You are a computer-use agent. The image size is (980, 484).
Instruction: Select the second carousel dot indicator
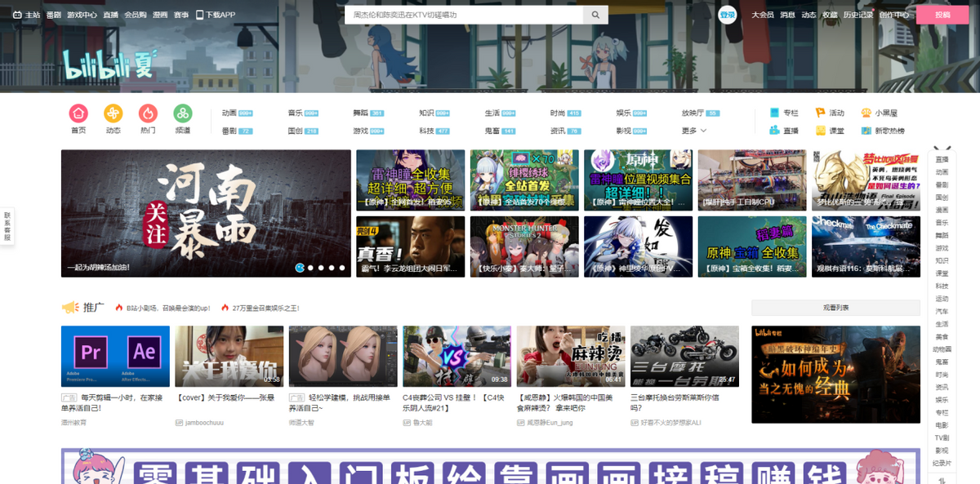click(x=311, y=268)
